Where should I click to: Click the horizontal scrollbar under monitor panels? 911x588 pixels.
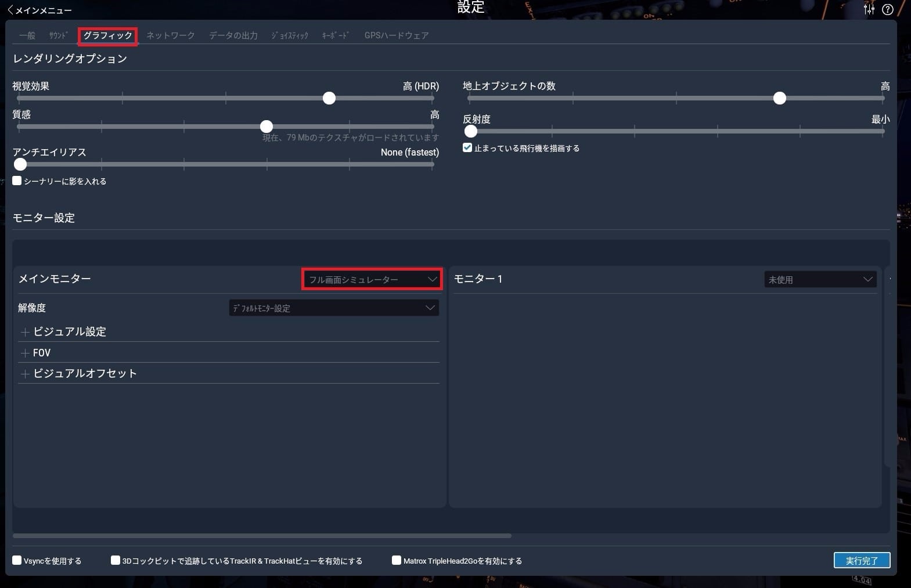tap(262, 536)
